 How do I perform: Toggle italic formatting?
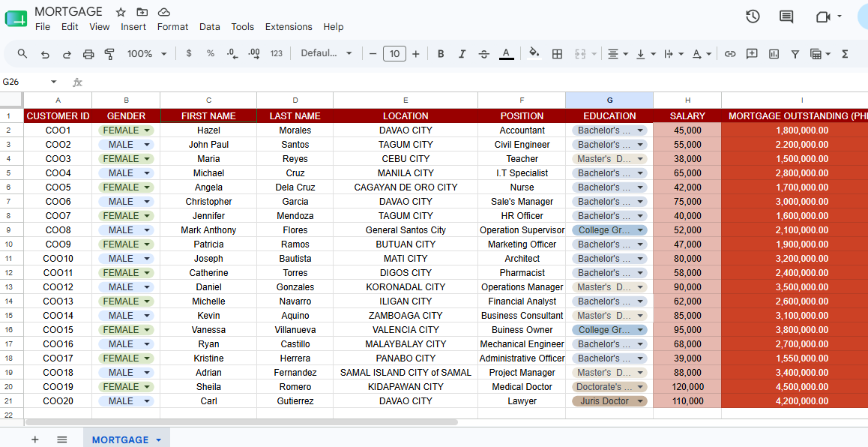pyautogui.click(x=462, y=54)
